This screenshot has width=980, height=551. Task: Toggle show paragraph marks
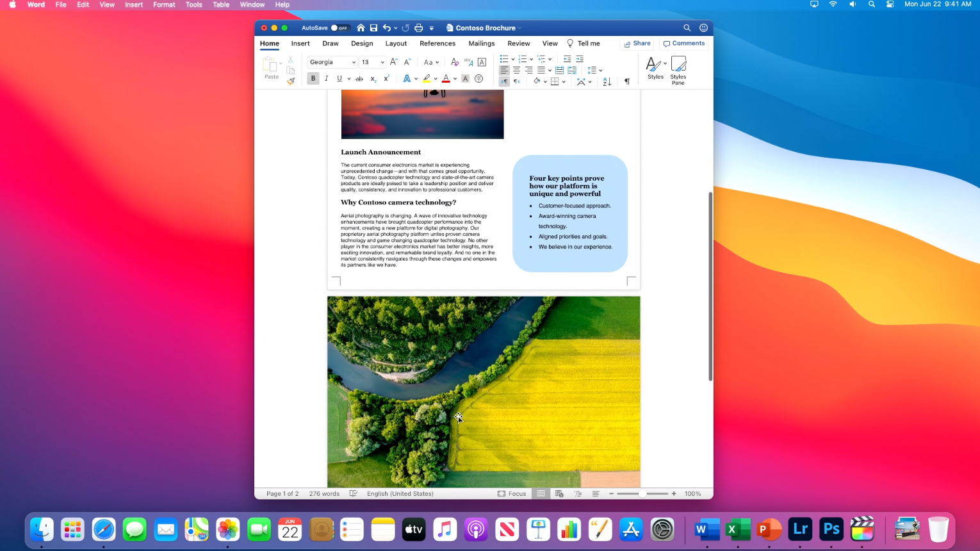coord(627,81)
